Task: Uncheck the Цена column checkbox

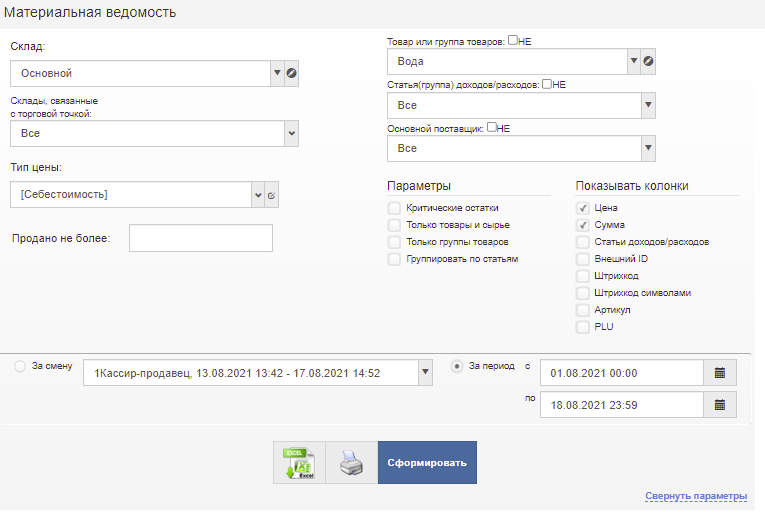Action: coord(583,208)
